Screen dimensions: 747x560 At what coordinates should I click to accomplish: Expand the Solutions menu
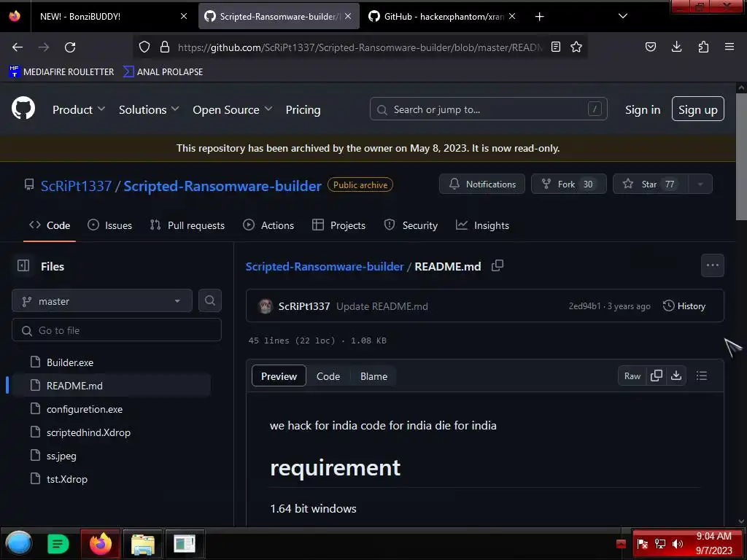pos(149,109)
